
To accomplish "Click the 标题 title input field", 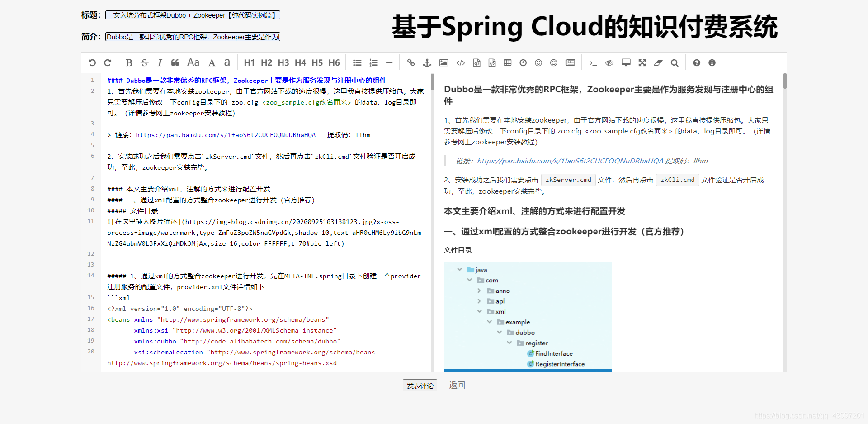I will point(193,15).
